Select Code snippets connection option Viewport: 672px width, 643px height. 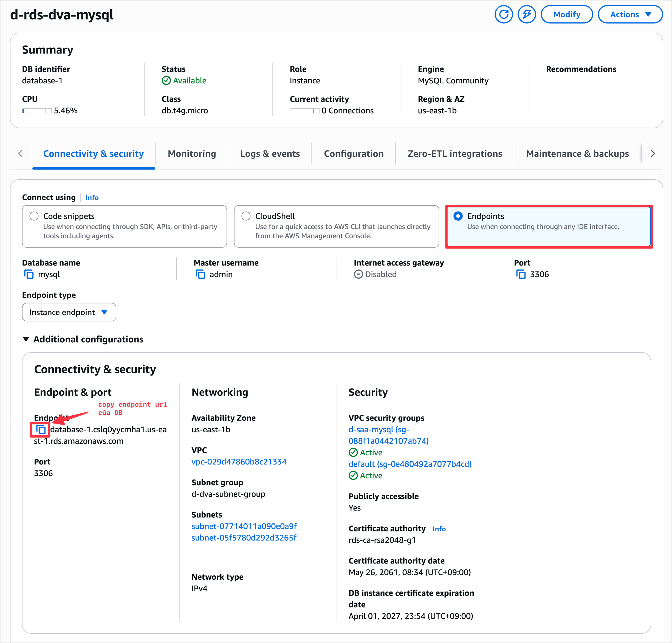34,216
